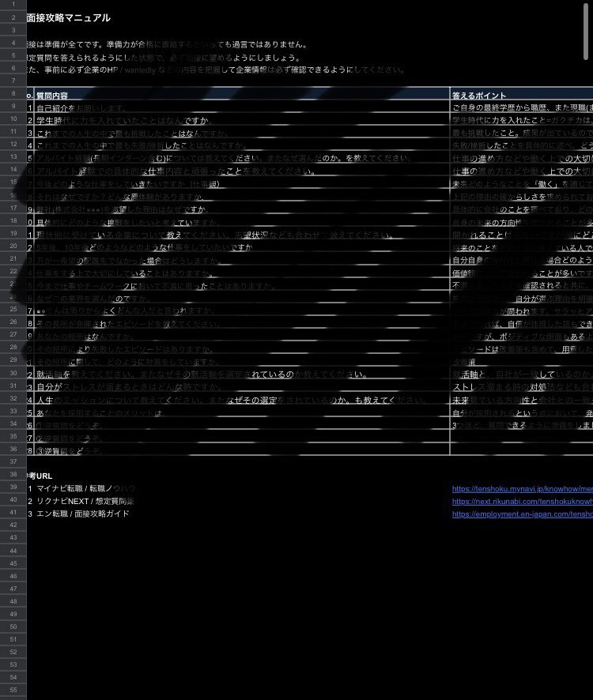The width and height of the screenshot is (593, 700).
Task: Select row header 45
Action: pos(13,563)
